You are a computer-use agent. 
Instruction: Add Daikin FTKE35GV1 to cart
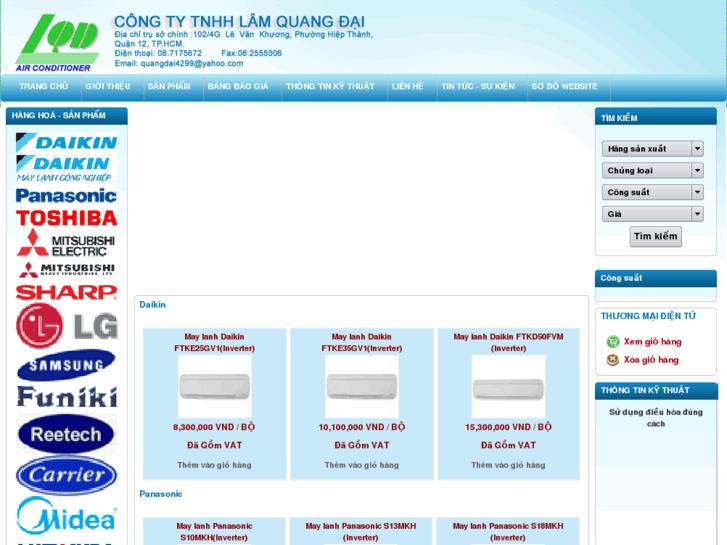[362, 465]
